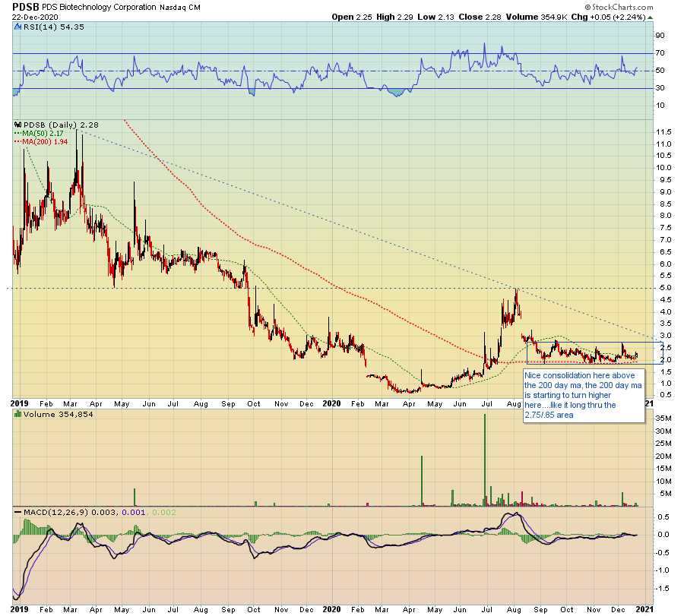Select the PDSB ticker symbol in the header
684x616 pixels.
(26, 7)
